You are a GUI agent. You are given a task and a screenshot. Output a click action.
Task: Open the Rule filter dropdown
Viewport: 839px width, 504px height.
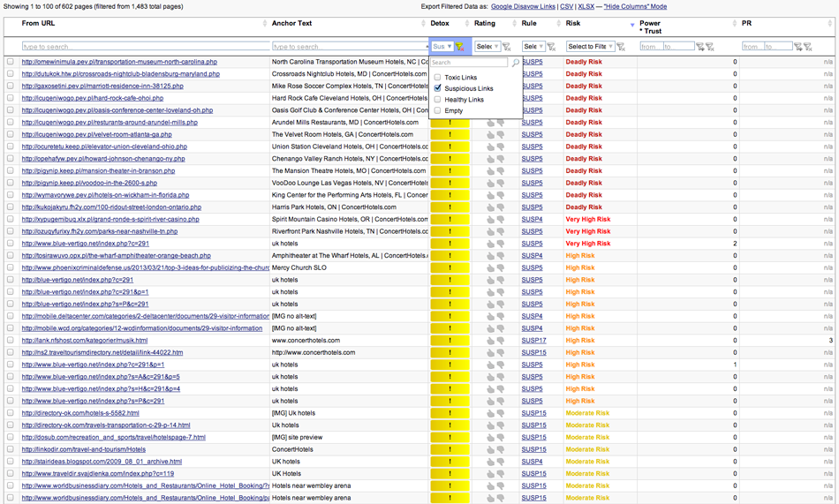[x=533, y=47]
